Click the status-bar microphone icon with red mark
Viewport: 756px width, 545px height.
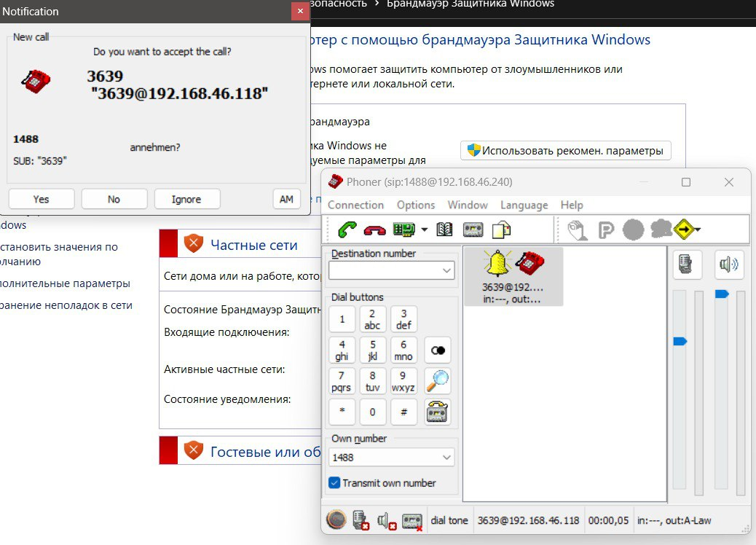click(361, 520)
